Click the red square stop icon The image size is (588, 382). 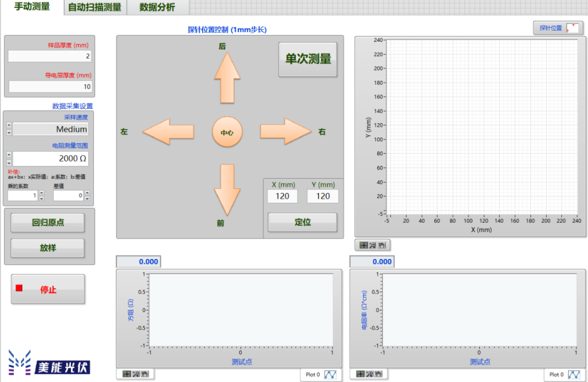[x=19, y=288]
